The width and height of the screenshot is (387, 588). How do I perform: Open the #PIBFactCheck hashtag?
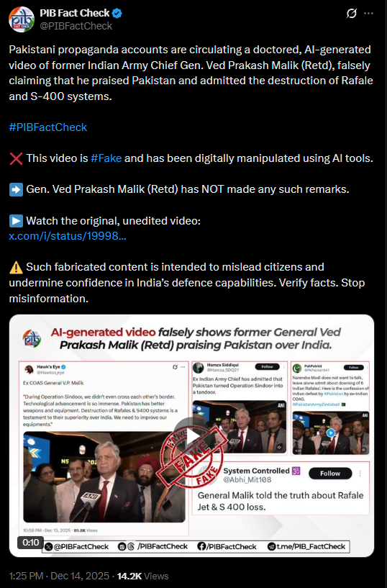48,127
